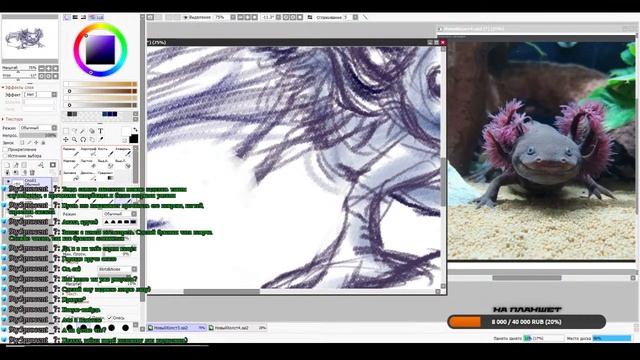Delete the layer with trash icon
The height and width of the screenshot is (360, 640).
(32, 172)
